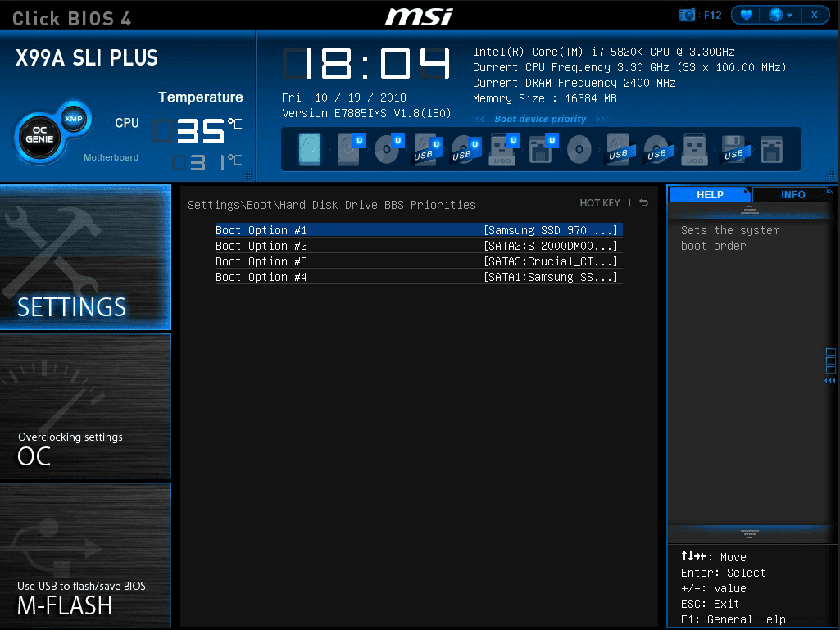Toggle the XMP memory profile button
Viewport: 840px width, 630px height.
coord(74,119)
